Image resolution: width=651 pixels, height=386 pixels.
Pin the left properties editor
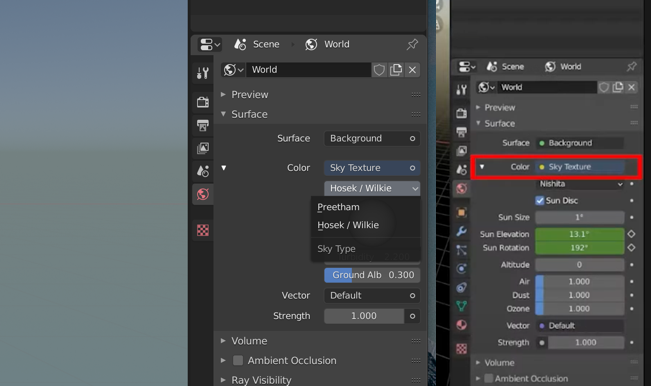412,44
